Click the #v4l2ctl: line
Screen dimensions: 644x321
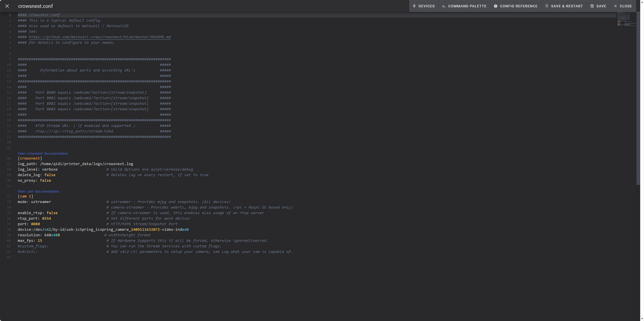27,251
